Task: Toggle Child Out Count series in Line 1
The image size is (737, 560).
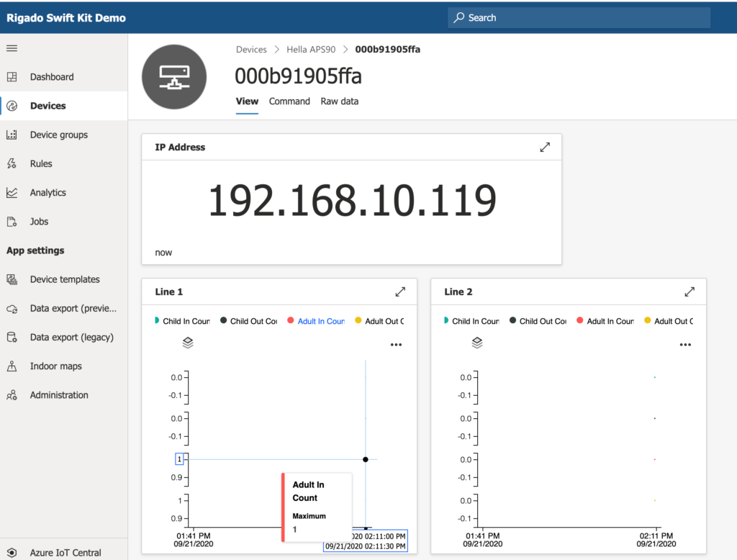Action: pyautogui.click(x=249, y=321)
